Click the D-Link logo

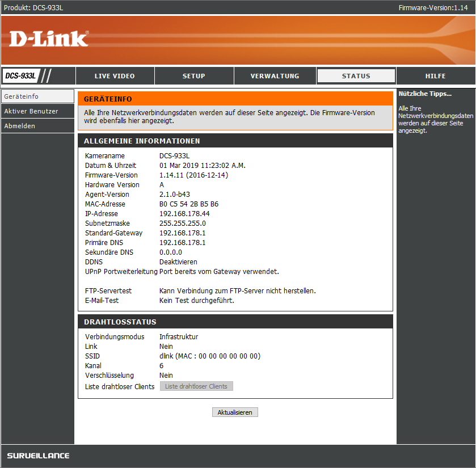(49, 39)
